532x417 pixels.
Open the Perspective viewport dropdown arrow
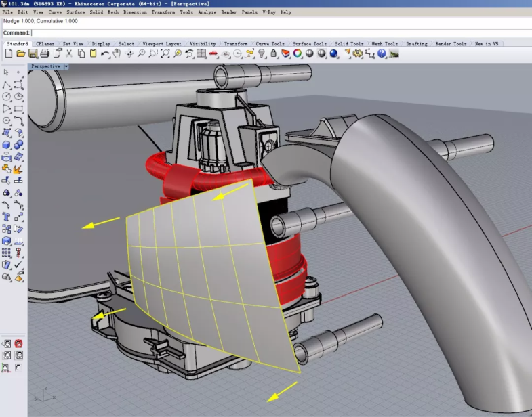(x=66, y=67)
